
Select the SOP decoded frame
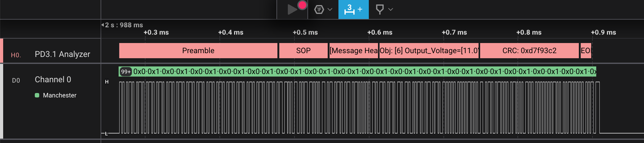(303, 51)
